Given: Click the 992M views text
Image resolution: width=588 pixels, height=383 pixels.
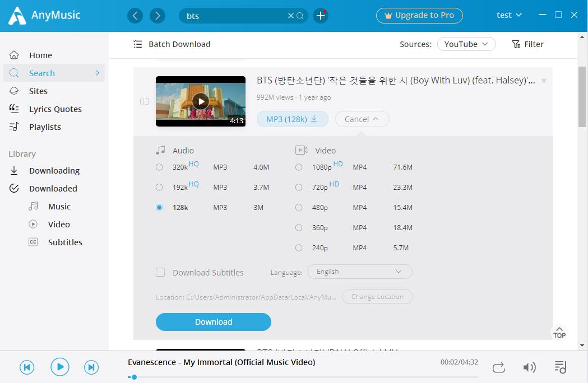Looking at the screenshot, I should (x=275, y=97).
